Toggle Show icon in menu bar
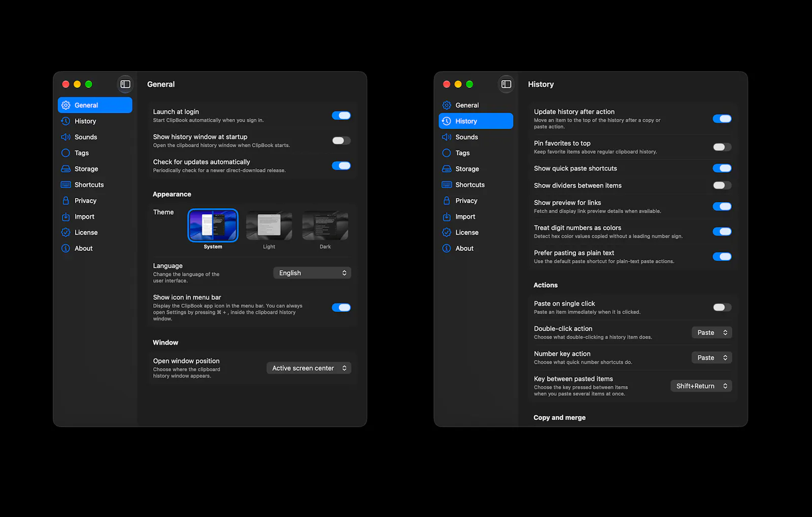The image size is (812, 517). pyautogui.click(x=341, y=307)
